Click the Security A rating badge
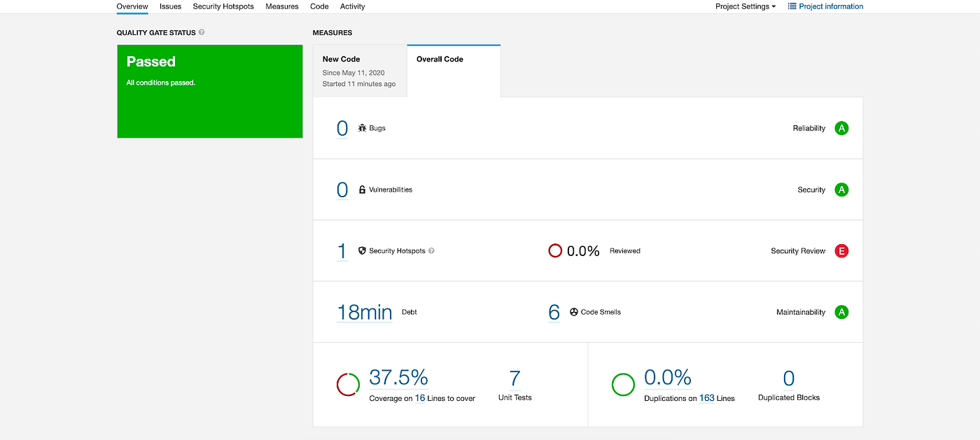Screen dimensions: 980x440 click(841, 190)
